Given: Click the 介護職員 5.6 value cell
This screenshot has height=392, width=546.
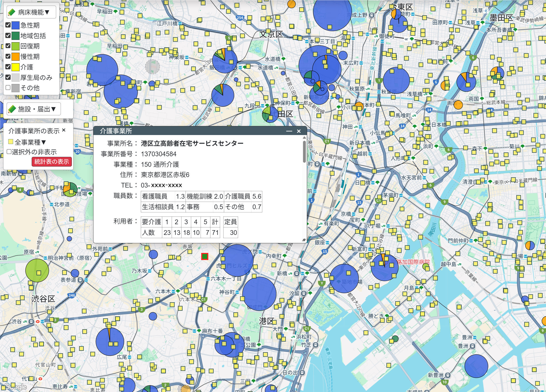Looking at the screenshot, I should point(257,197).
